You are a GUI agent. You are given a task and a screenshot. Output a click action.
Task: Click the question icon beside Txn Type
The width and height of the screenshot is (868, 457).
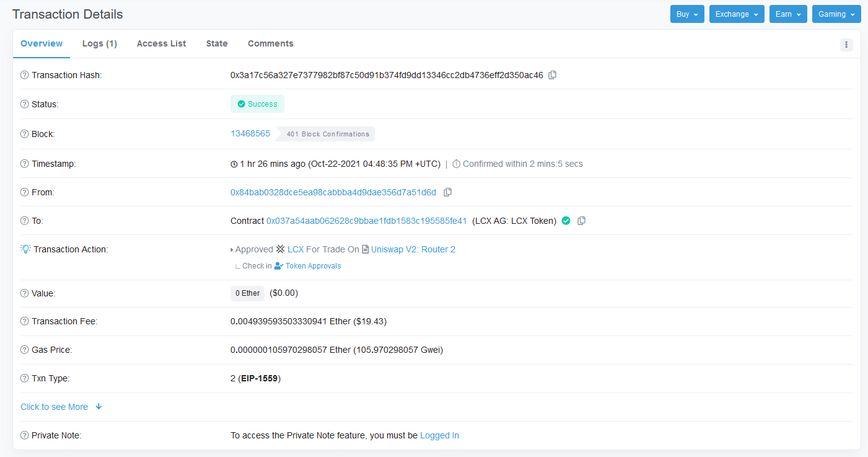pyautogui.click(x=25, y=378)
